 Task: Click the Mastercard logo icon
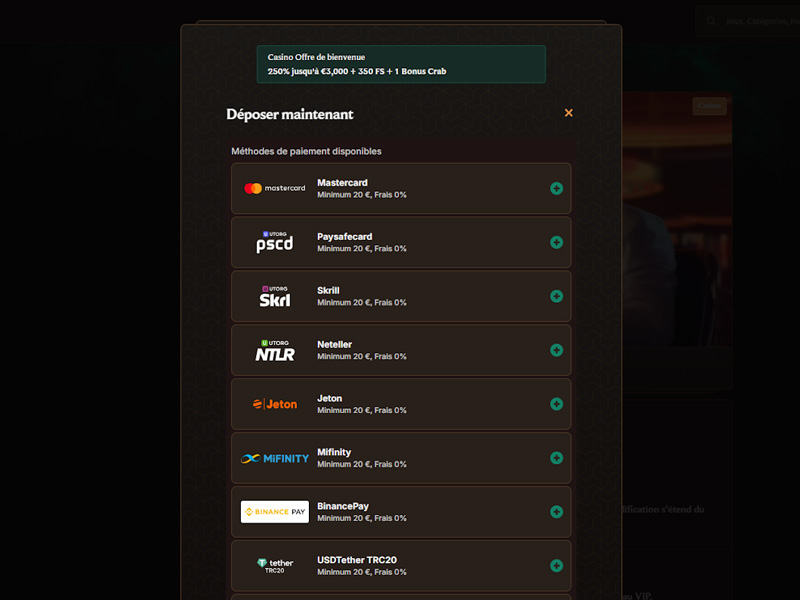pyautogui.click(x=275, y=188)
